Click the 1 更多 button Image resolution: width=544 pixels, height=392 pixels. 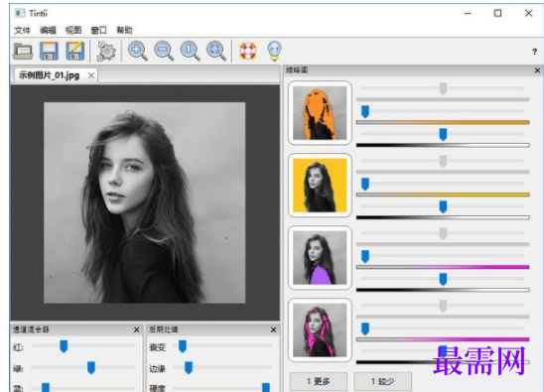coord(318,382)
